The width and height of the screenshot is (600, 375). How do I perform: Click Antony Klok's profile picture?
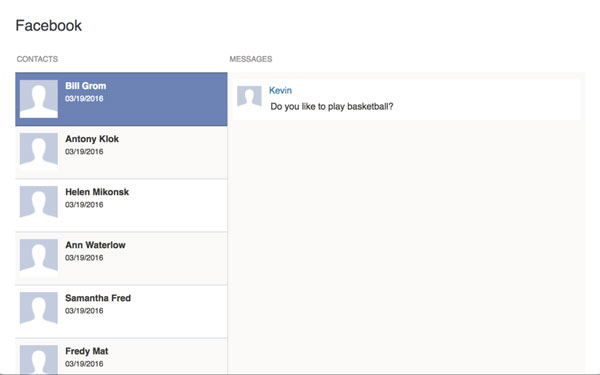click(x=39, y=152)
